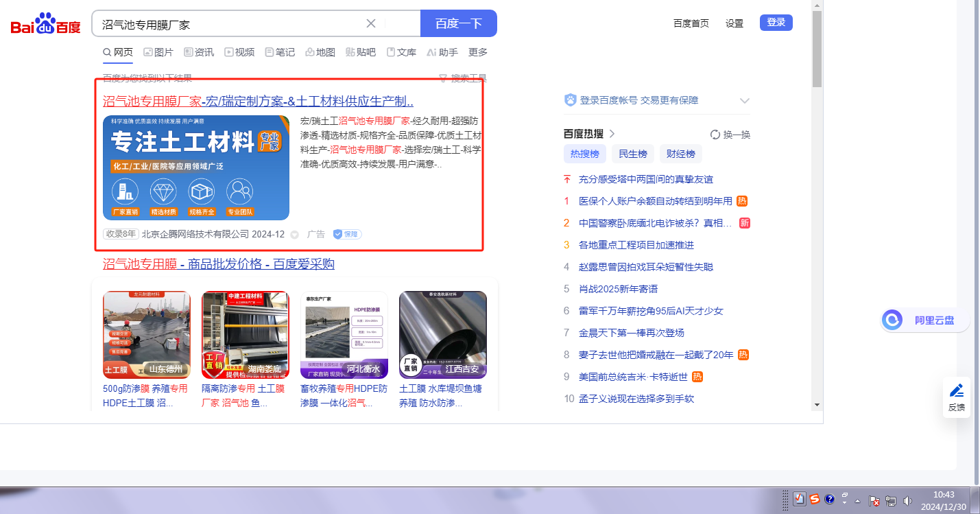Screen dimensions: 980x514
Task: Click the Sogou input method tray icon
Action: coord(814,500)
